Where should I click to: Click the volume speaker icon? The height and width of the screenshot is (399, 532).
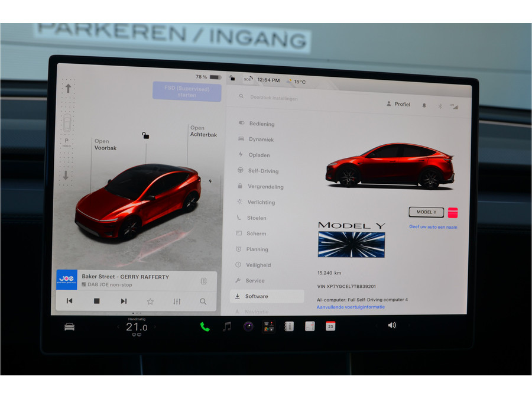[x=391, y=325]
